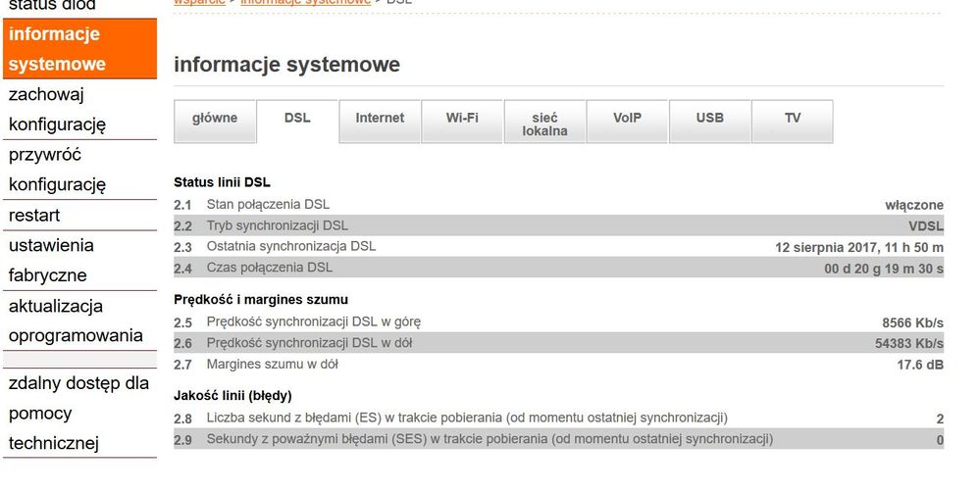This screenshot has height=493, width=980.
Task: Go to aktualizacja oprogramowania
Action: pyautogui.click(x=76, y=320)
